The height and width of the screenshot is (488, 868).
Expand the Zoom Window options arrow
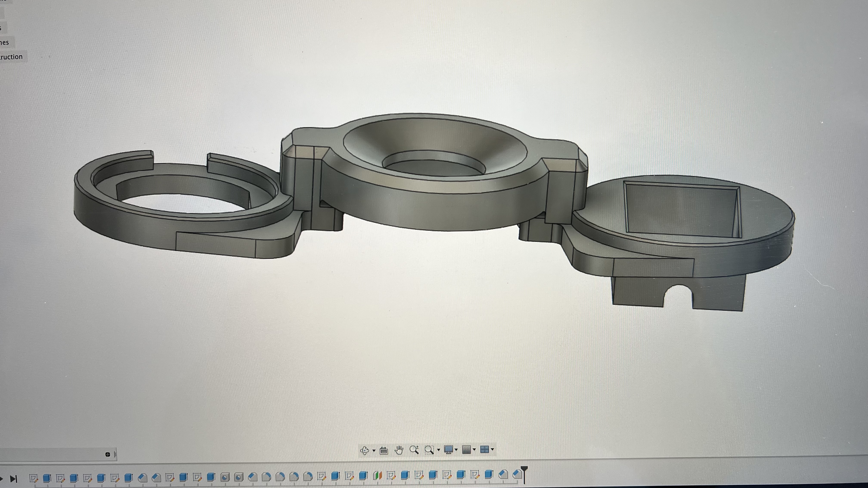(x=438, y=450)
